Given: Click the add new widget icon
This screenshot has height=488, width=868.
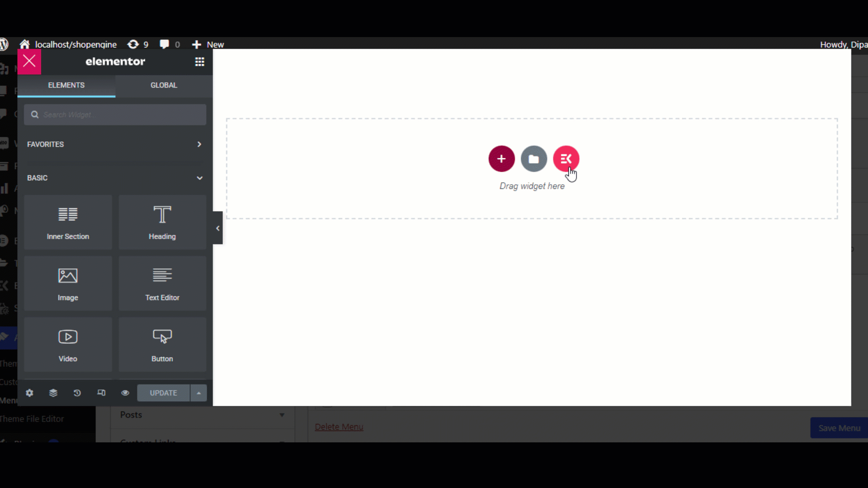Looking at the screenshot, I should [x=501, y=158].
